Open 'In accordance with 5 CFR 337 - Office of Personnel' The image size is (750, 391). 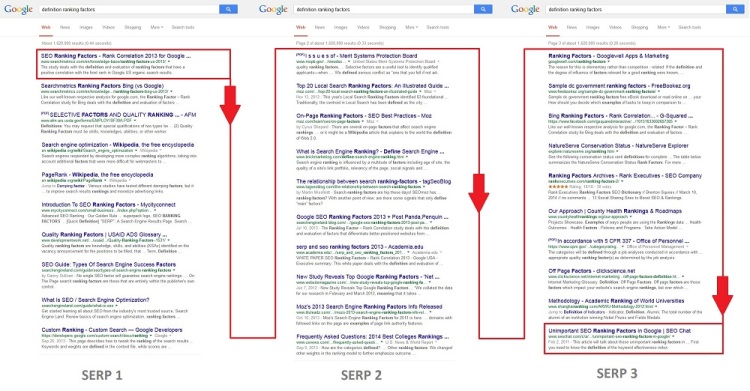[619, 241]
